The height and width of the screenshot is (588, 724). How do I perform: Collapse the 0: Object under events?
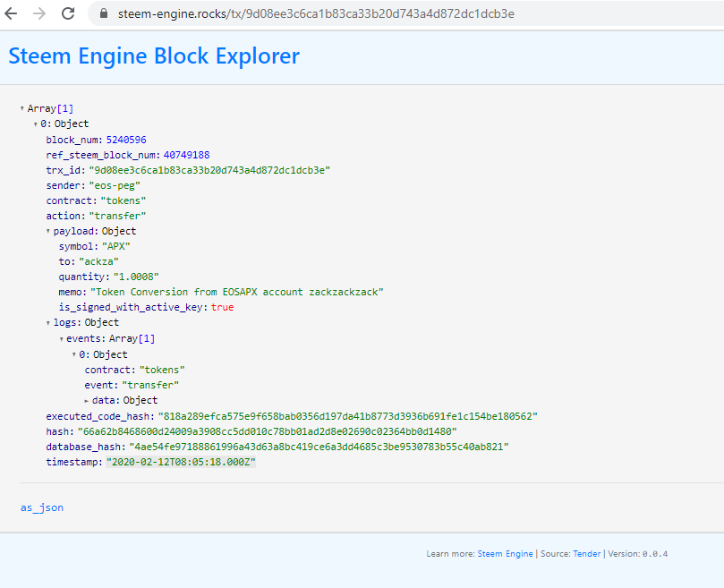[74, 354]
